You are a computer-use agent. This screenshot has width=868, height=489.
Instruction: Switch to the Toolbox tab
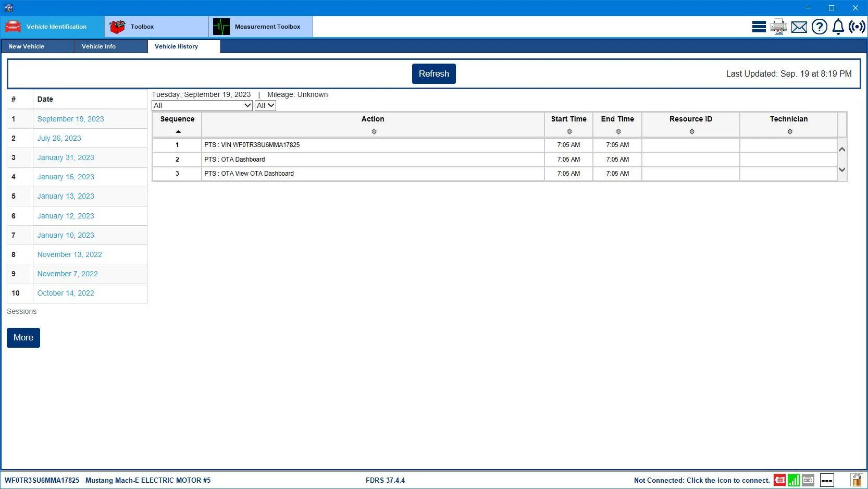click(x=156, y=27)
